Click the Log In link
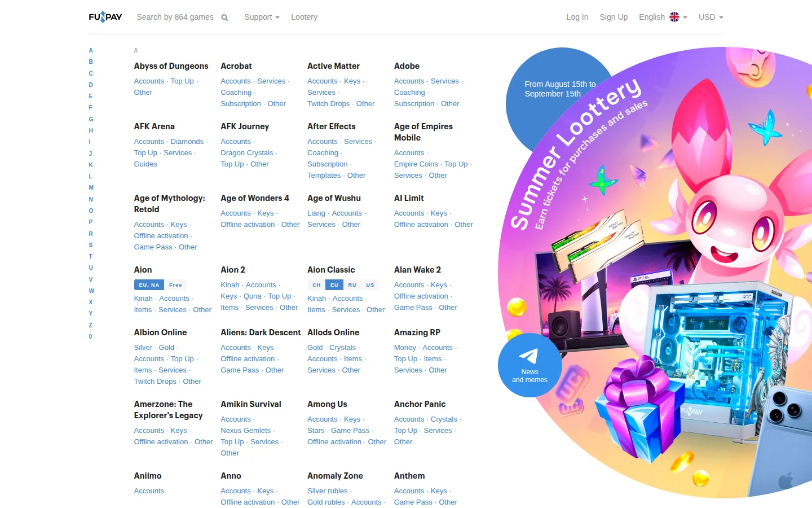 pos(577,17)
